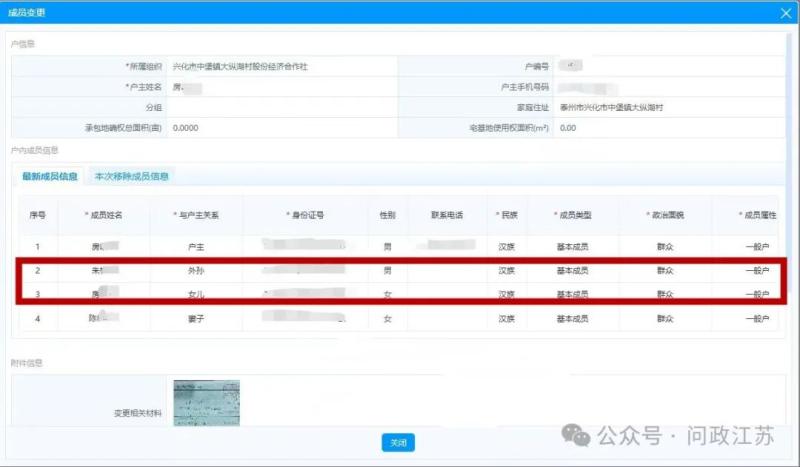Image resolution: width=800 pixels, height=467 pixels.
Task: Click the 性别 column header
Action: coord(387,215)
